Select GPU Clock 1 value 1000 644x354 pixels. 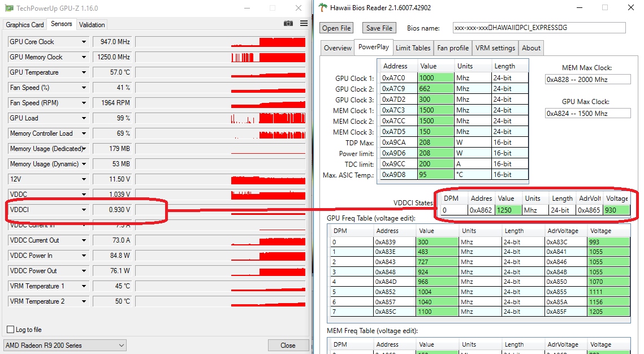pyautogui.click(x=436, y=78)
